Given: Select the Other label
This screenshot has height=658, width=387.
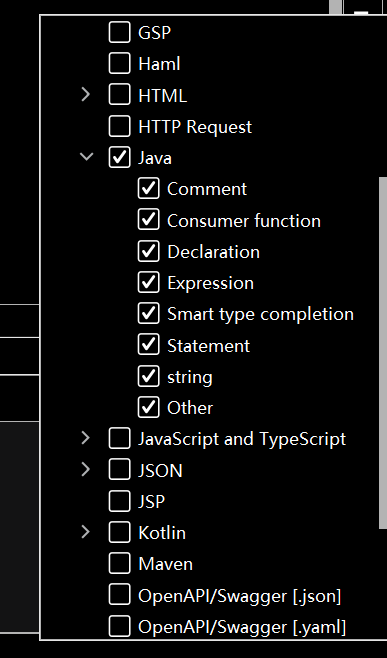Looking at the screenshot, I should [x=190, y=408].
